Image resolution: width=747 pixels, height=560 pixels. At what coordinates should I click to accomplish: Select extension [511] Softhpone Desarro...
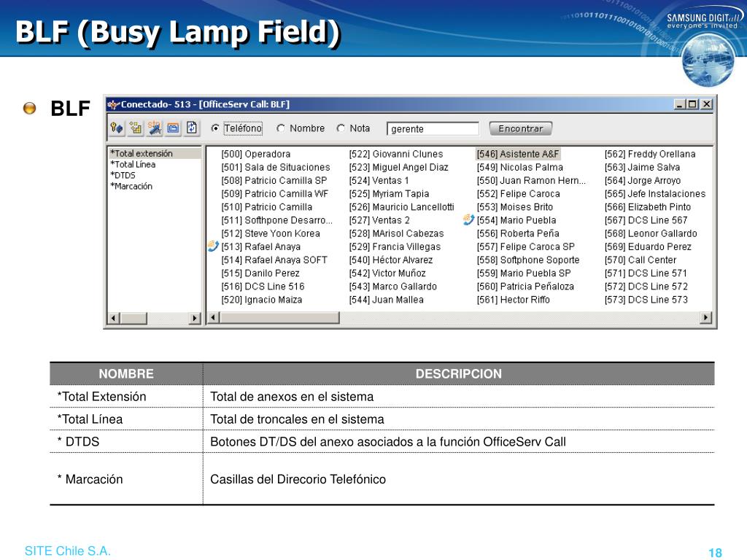276,220
